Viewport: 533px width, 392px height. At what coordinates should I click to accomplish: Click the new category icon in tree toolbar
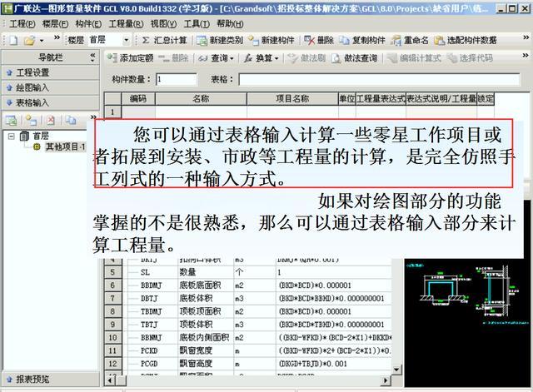[x=12, y=120]
